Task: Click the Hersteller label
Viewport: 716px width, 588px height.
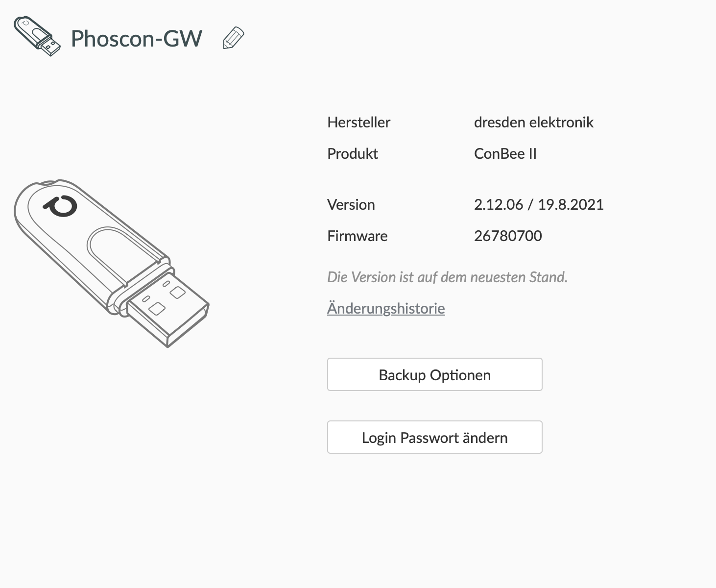Action: click(x=358, y=122)
